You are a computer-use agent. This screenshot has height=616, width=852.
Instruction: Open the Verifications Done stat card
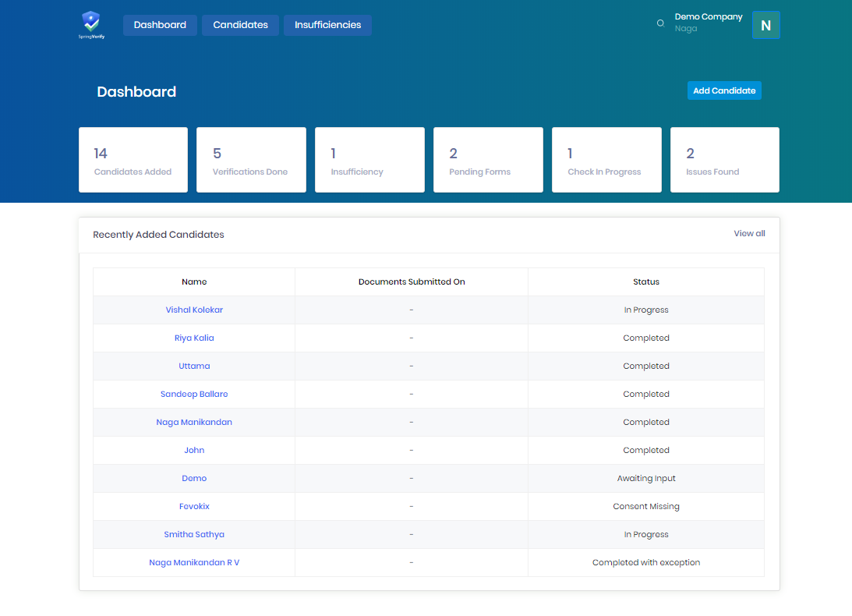click(x=251, y=160)
